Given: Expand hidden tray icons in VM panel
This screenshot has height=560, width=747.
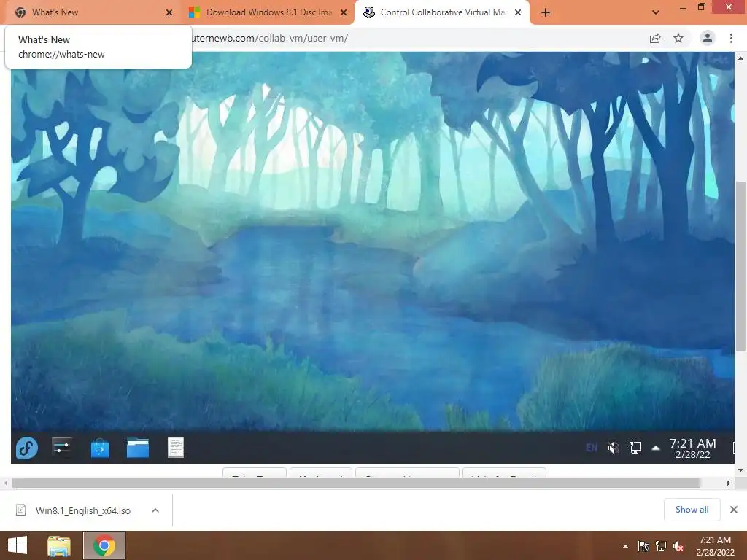Looking at the screenshot, I should point(656,448).
